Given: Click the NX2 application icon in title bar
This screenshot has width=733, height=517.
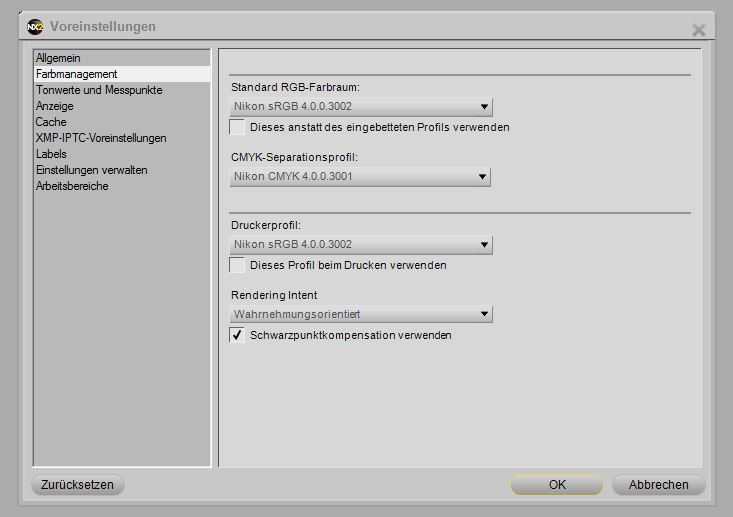Looking at the screenshot, I should coord(35,27).
